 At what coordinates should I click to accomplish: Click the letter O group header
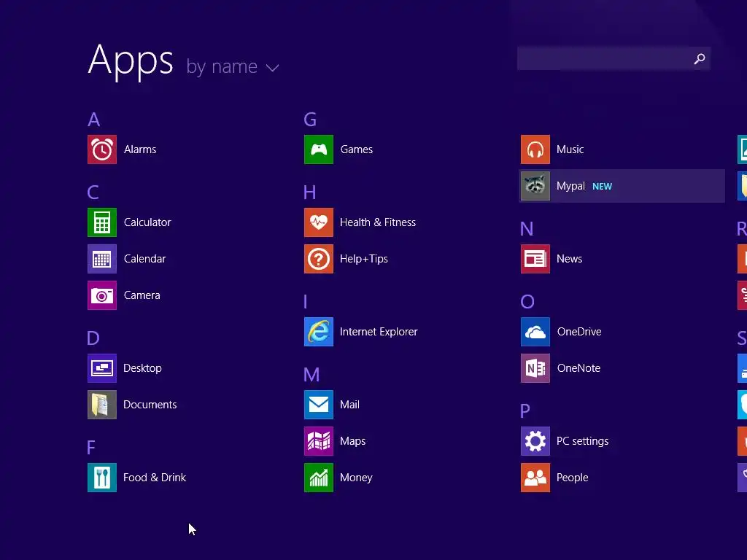tap(527, 302)
